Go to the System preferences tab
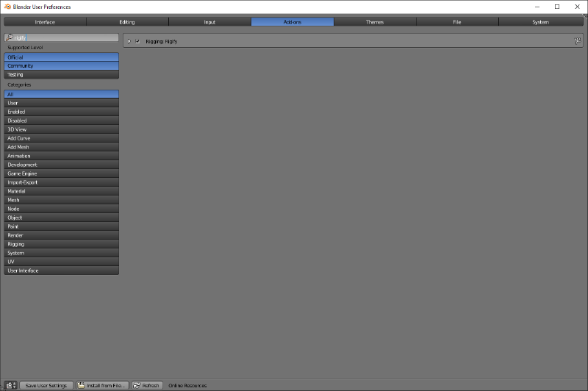The image size is (588, 391). coord(540,22)
